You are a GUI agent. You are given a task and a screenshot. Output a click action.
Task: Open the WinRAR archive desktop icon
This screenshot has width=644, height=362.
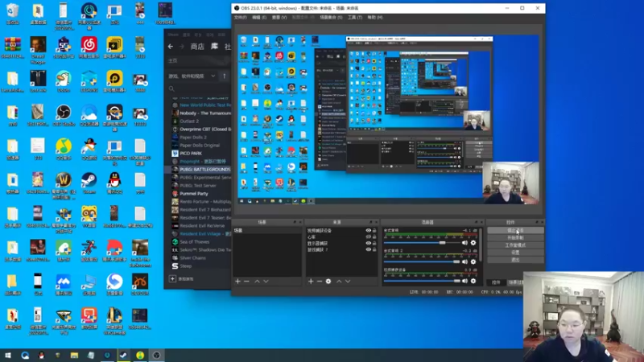(12, 47)
